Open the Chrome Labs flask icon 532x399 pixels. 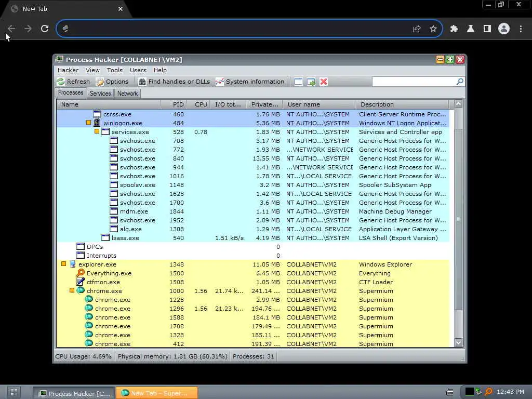[471, 29]
